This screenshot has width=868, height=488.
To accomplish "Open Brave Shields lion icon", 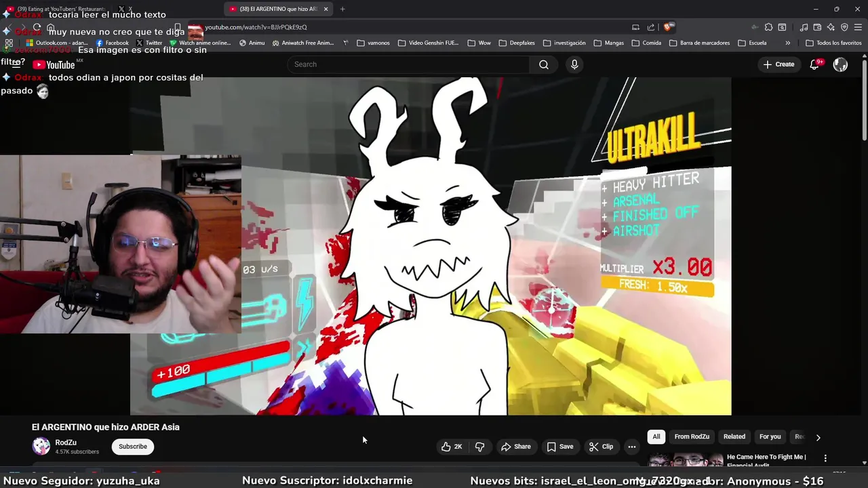I will 668,27.
